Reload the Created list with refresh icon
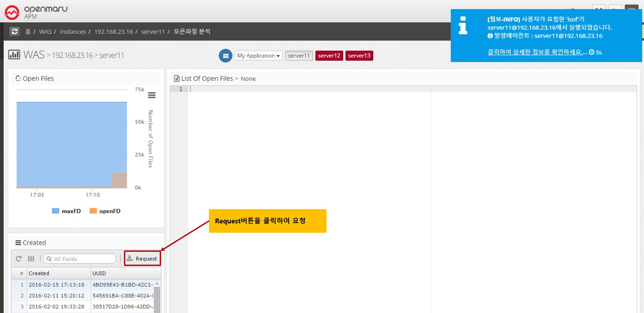The image size is (644, 313). pyautogui.click(x=19, y=259)
